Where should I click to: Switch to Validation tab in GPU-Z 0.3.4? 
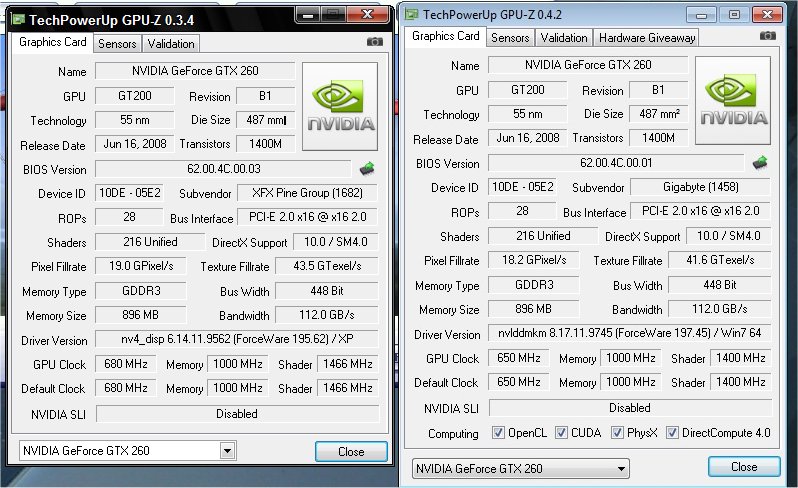(171, 44)
